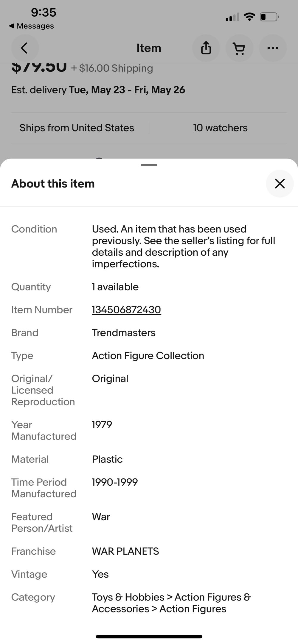Viewport: 298px width, 644px height.
Task: Close the About this item sheet
Action: point(280,184)
